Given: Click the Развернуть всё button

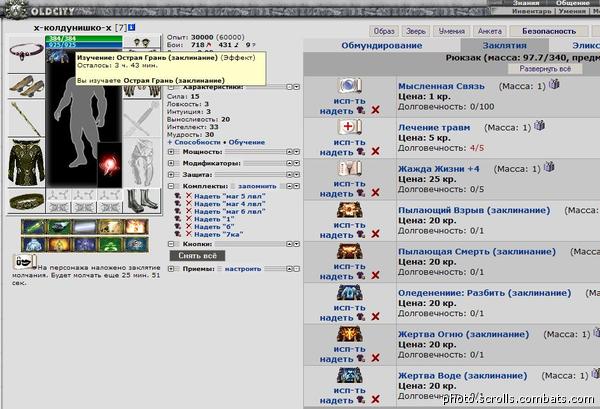Looking at the screenshot, I should click(x=545, y=69).
